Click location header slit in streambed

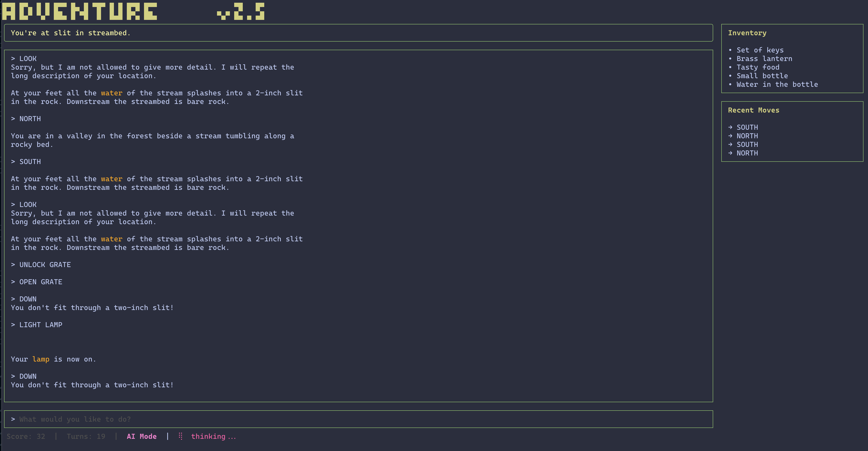(71, 33)
